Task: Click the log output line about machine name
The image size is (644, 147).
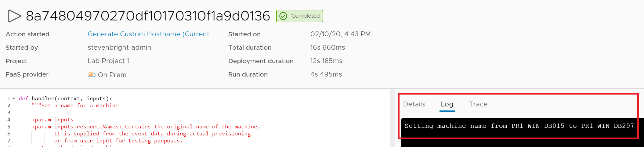Action: click(x=519, y=126)
